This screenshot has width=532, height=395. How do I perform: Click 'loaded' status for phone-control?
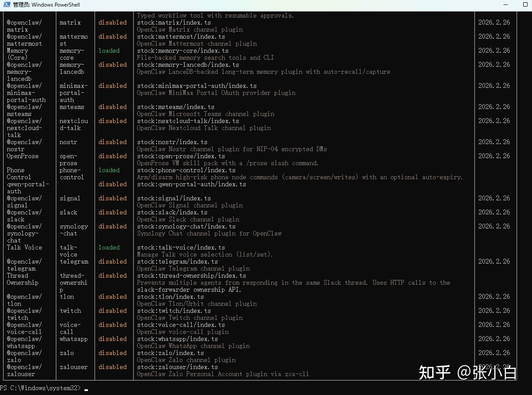[109, 170]
